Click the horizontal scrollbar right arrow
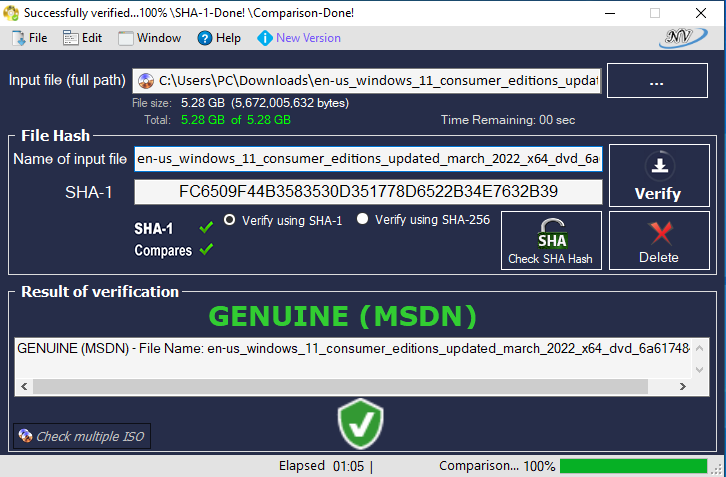The width and height of the screenshot is (726, 477). [682, 386]
